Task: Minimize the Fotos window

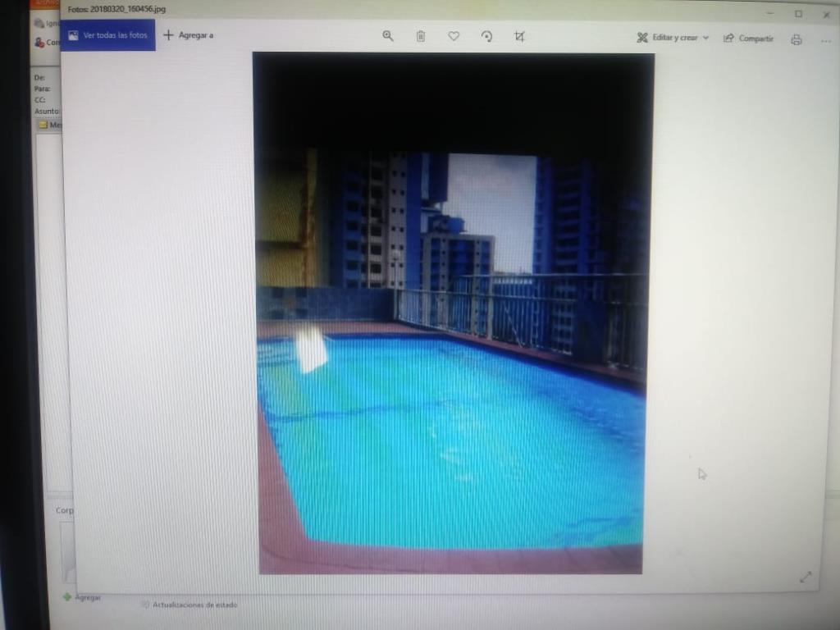Action: (x=769, y=14)
